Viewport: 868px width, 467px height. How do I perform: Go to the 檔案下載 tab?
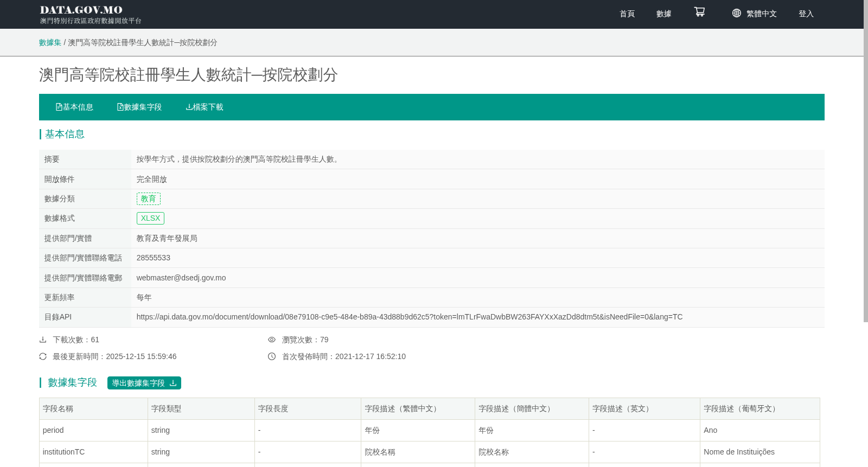[205, 107]
